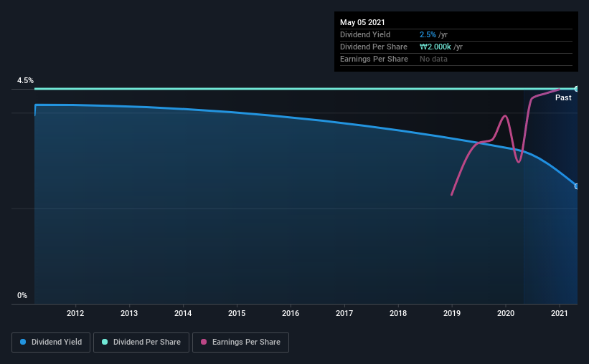This screenshot has width=589, height=364.
Task: Select the 2015 tick on the x-axis
Action: [x=237, y=313]
